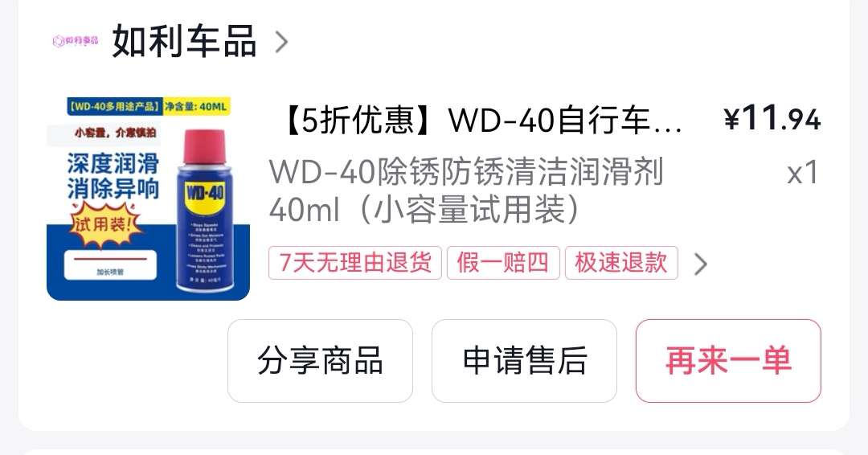
Task: Open the 【5折优惠】WD-40自行车 product title
Action: (x=481, y=120)
